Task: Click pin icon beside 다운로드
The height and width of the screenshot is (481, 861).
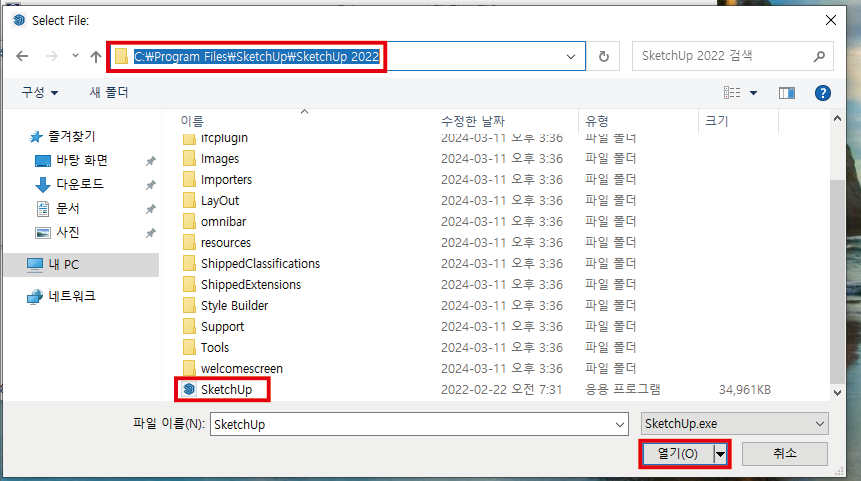Action: pyautogui.click(x=150, y=185)
